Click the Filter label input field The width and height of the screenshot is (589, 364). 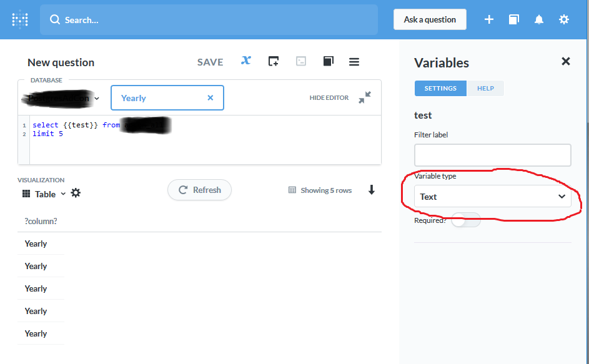pyautogui.click(x=492, y=155)
